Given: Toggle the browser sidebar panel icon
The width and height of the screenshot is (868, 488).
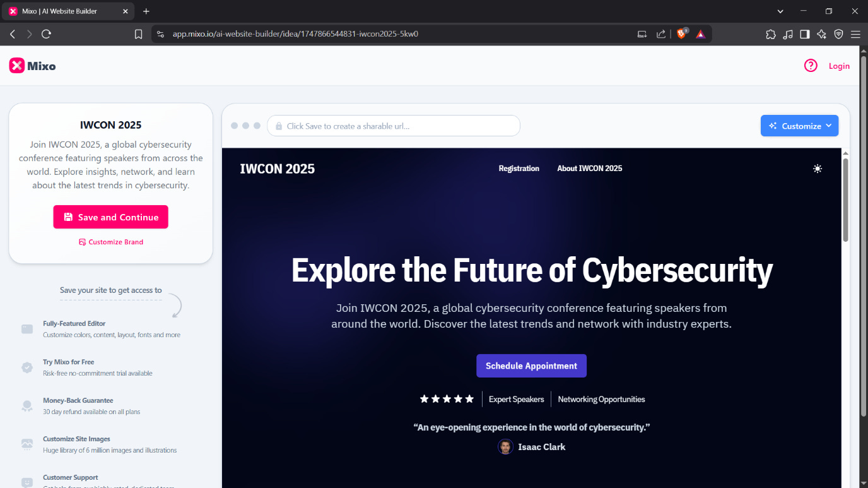Looking at the screenshot, I should coord(805,34).
